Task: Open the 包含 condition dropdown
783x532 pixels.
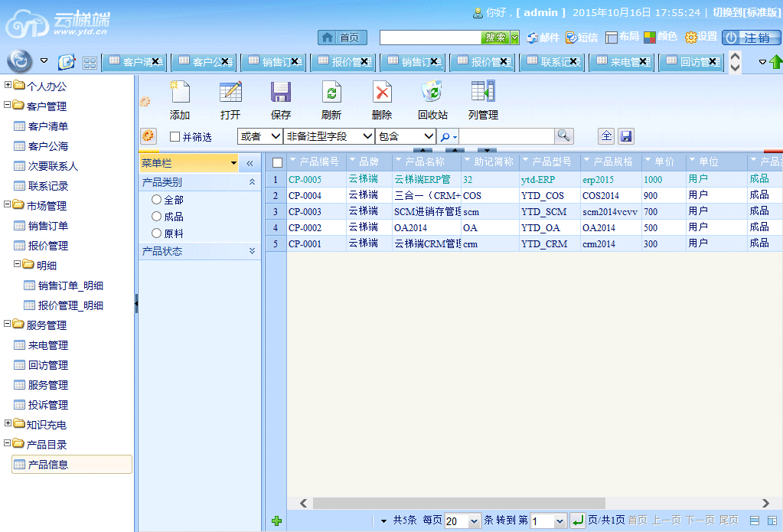Action: [405, 136]
